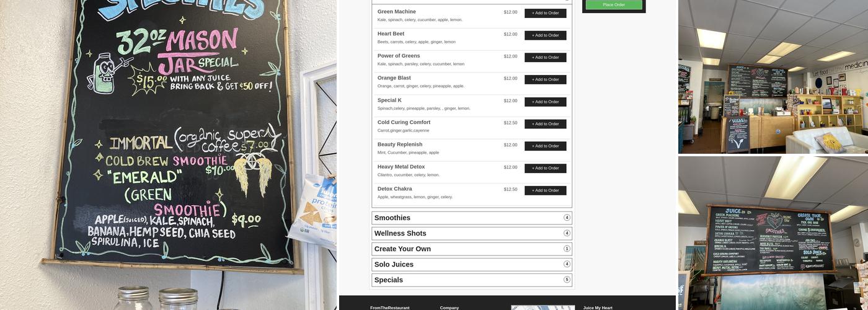Open the Solo Juices category
Viewport: 868px width, 310px height.
click(x=472, y=264)
